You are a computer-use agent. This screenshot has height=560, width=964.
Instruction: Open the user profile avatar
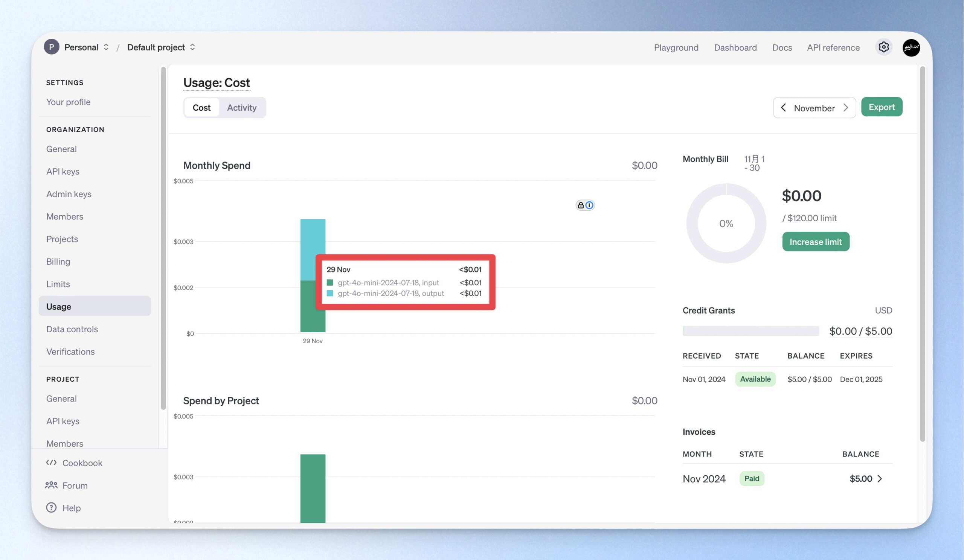tap(911, 48)
